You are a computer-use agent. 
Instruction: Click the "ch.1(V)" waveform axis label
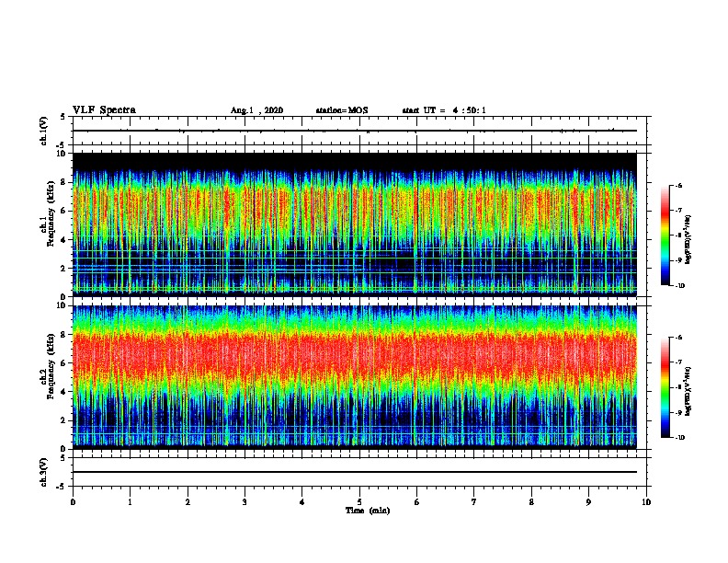point(43,131)
